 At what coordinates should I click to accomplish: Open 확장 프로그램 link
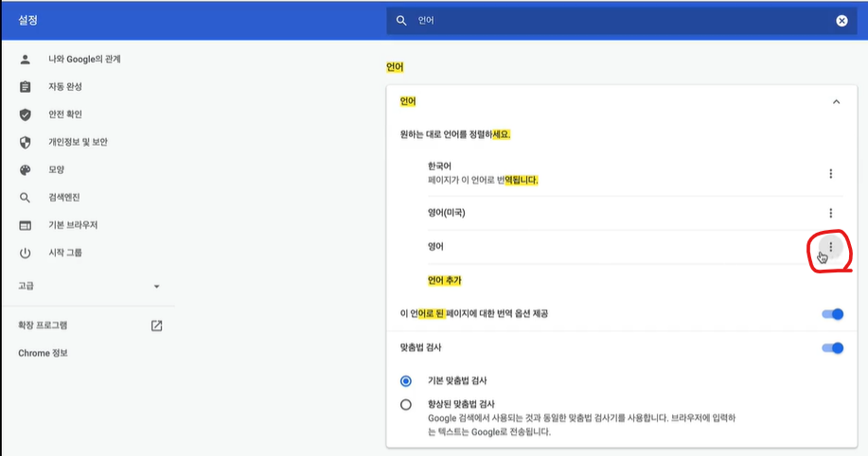(x=43, y=325)
